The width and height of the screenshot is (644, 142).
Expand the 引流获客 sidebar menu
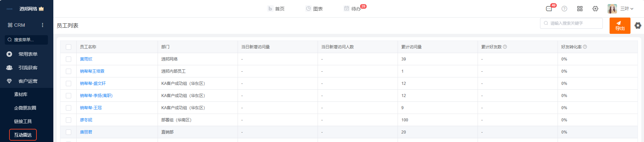tap(28, 68)
